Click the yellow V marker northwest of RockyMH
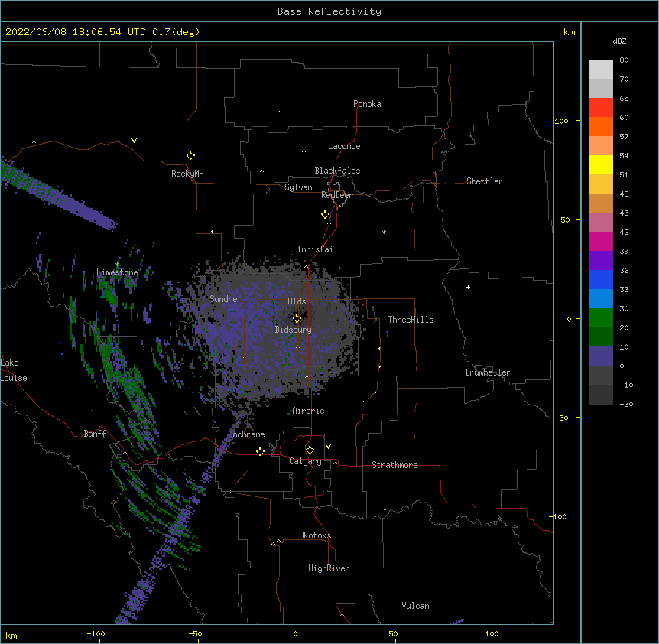The height and width of the screenshot is (644, 659). pos(134,141)
